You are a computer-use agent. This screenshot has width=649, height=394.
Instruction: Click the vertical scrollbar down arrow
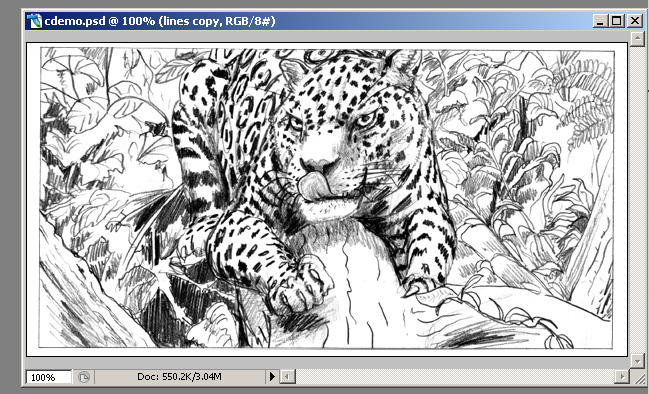637,361
